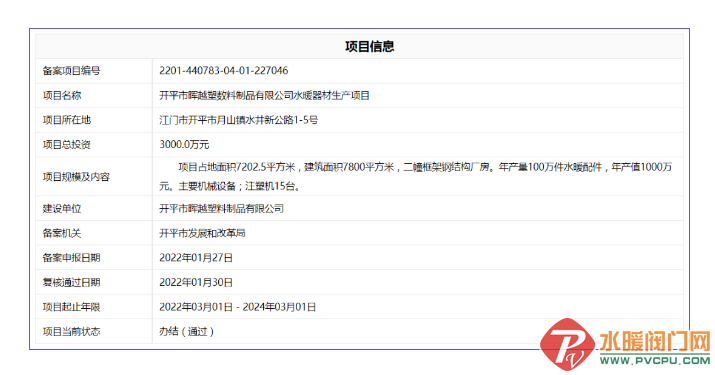This screenshot has height=375, width=715.
Task: Select builder 开平市晖越塑料制品有限公司
Action: point(221,208)
